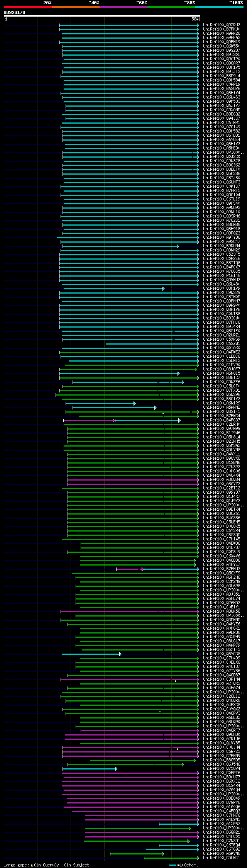247x868 pixels.
Task: Click hit label UniRef100_Q0J2C0
Action: 222,156
